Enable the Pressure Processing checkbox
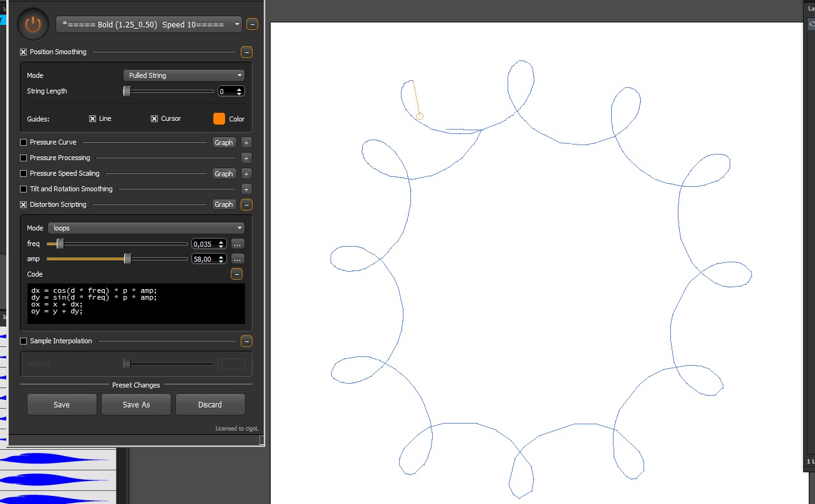This screenshot has width=815, height=504. 24,158
